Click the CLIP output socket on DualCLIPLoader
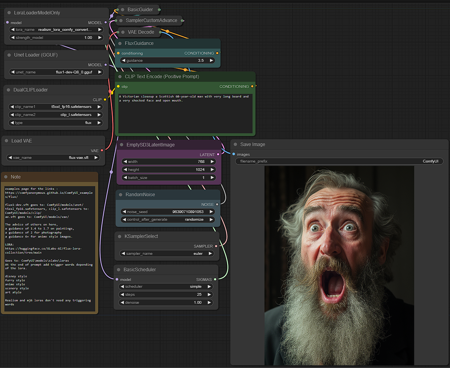 [105, 100]
